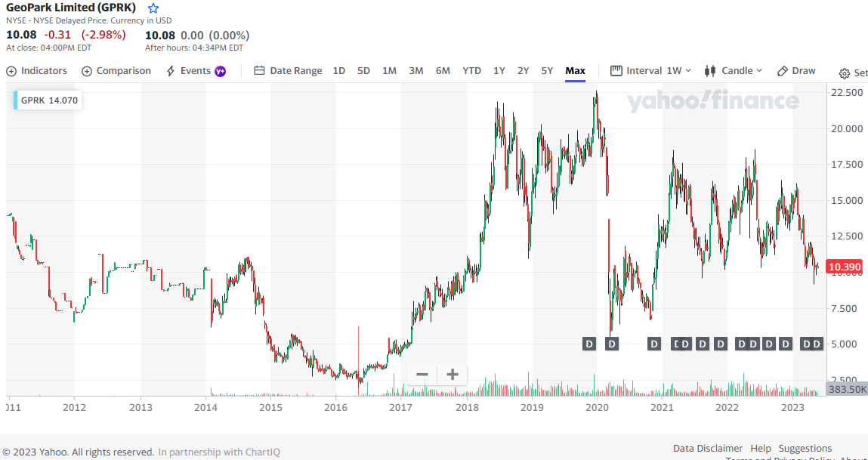Open the Data Disclaimer link
Image resolution: width=868 pixels, height=460 pixels.
(708, 449)
